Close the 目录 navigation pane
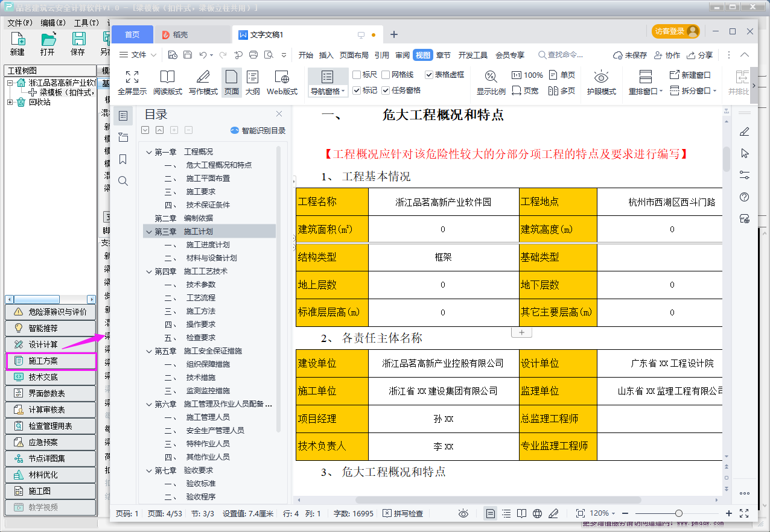Image resolution: width=770 pixels, height=532 pixels. pyautogui.click(x=279, y=114)
